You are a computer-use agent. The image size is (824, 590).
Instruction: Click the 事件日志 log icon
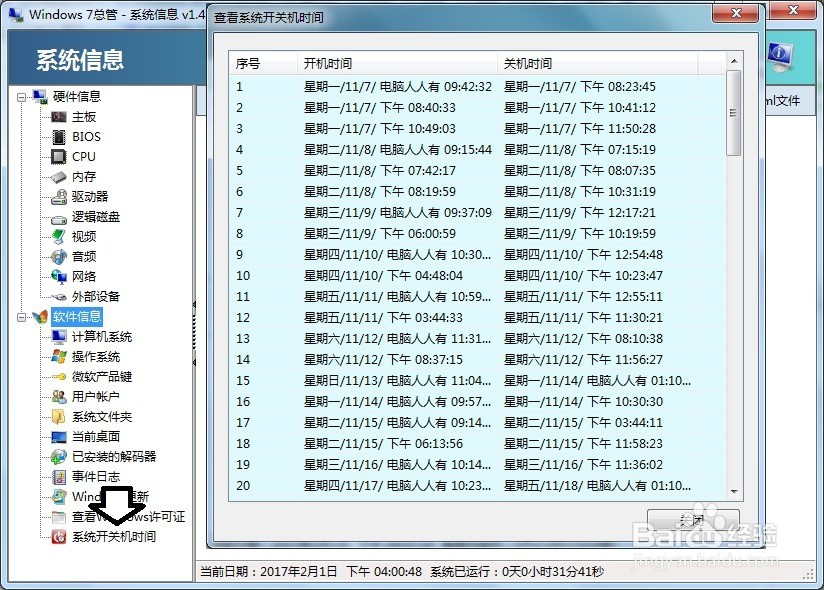coord(59,477)
